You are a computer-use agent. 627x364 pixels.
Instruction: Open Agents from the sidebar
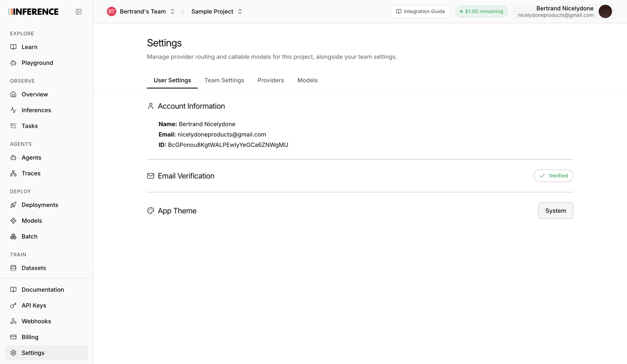click(47, 157)
